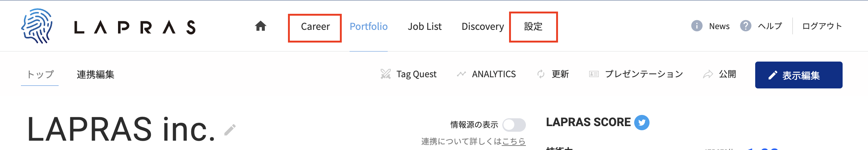Click the ANALYTICS chart icon
Viewport: 868px width, 150px height.
tap(461, 74)
